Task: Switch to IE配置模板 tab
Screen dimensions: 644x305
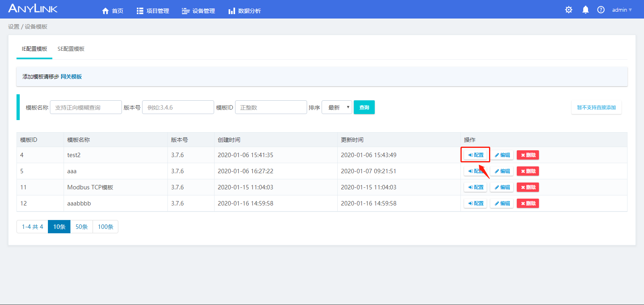Action: [x=34, y=49]
